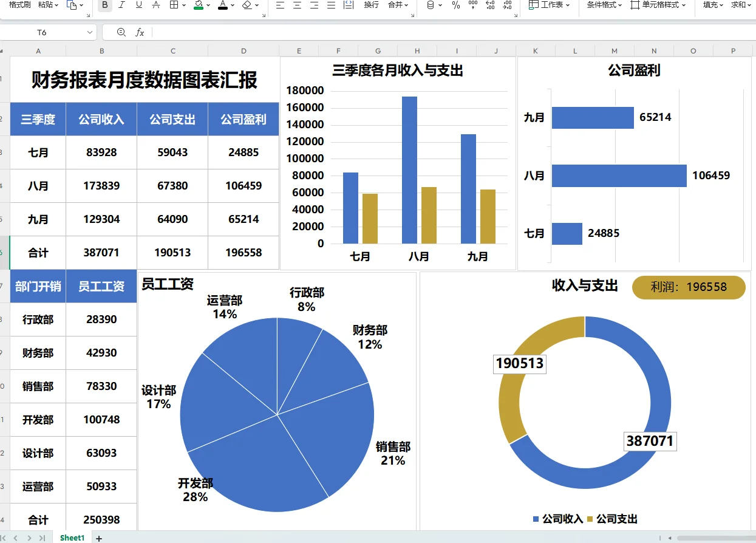Toggle italic formatting
The image size is (756, 543).
(121, 6)
